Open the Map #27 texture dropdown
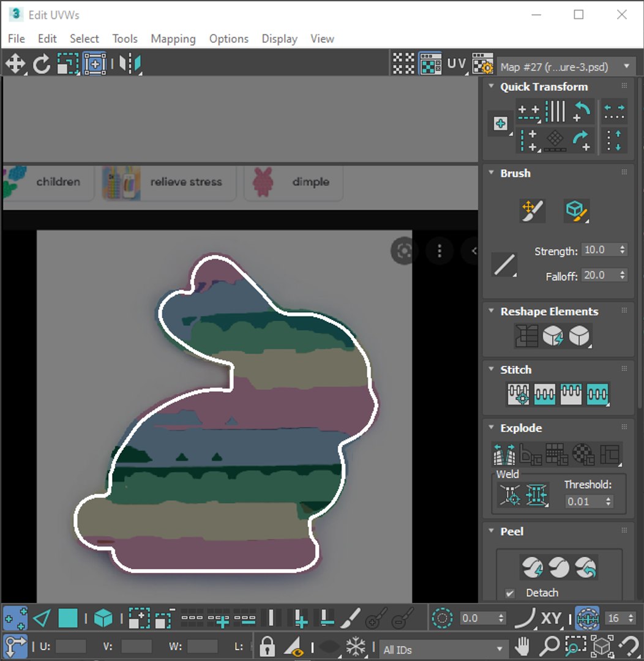Screen dimensions: 644x661 [566, 67]
